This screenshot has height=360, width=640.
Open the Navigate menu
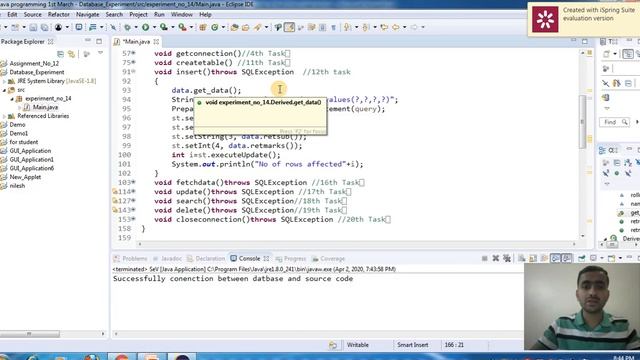pyautogui.click(x=87, y=14)
